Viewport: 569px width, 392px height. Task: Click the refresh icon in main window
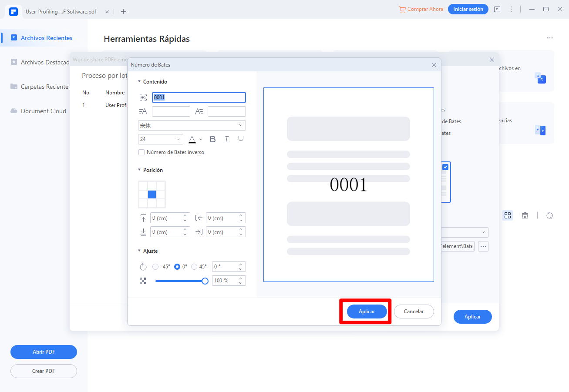point(549,215)
